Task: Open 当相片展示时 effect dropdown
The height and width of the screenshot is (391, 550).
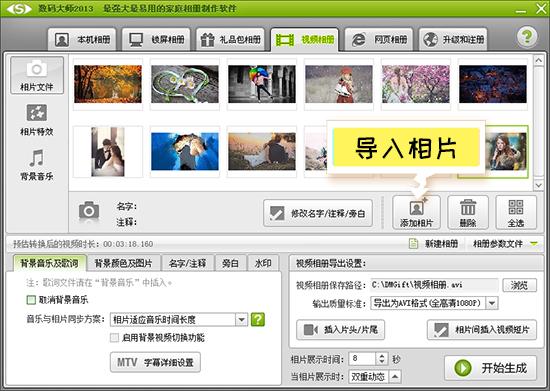Action: (375, 377)
